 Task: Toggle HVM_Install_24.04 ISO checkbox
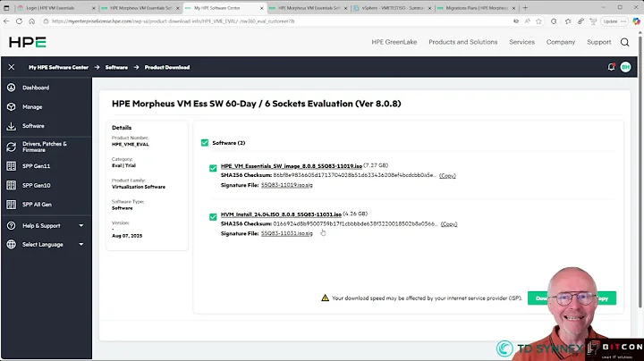click(x=213, y=216)
